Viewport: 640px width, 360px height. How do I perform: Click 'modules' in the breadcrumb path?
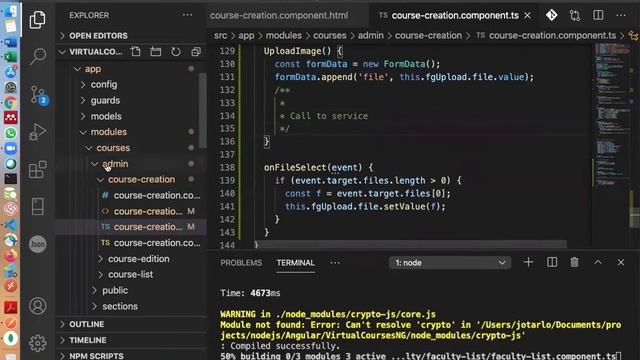click(284, 36)
